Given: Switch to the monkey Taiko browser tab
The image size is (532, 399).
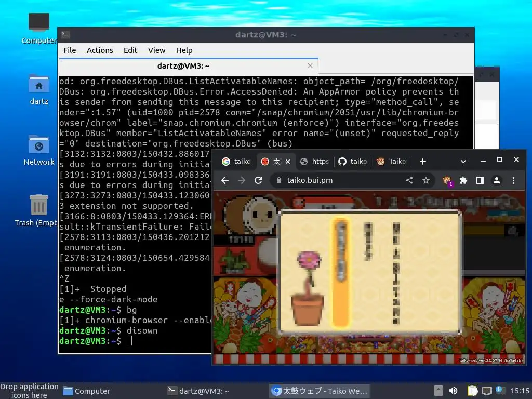Looking at the screenshot, I should point(392,162).
